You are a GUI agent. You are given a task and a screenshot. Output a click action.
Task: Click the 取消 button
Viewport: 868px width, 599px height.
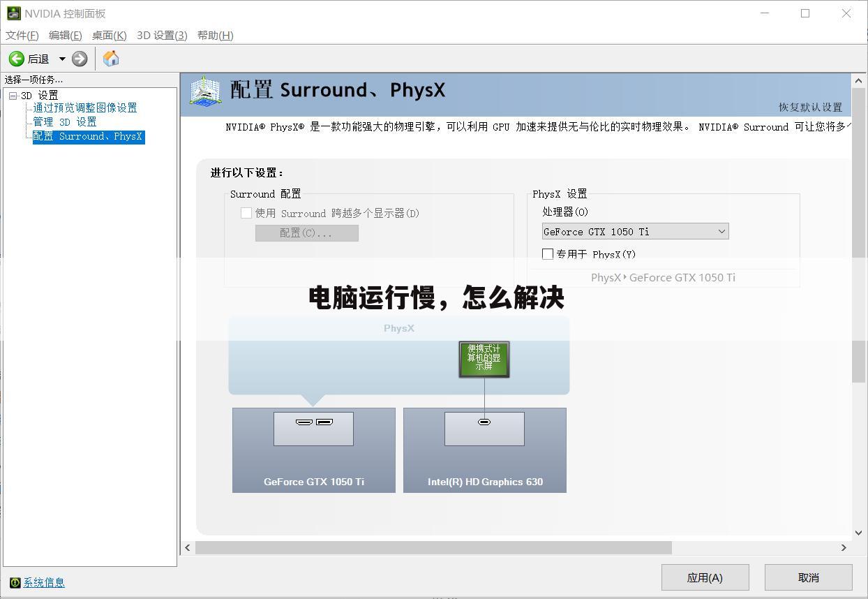(x=809, y=577)
